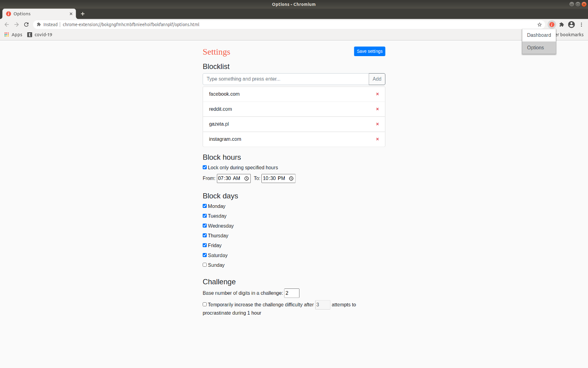Open the Extensions puzzle icon
Viewport: 588px width, 368px height.
tap(561, 24)
